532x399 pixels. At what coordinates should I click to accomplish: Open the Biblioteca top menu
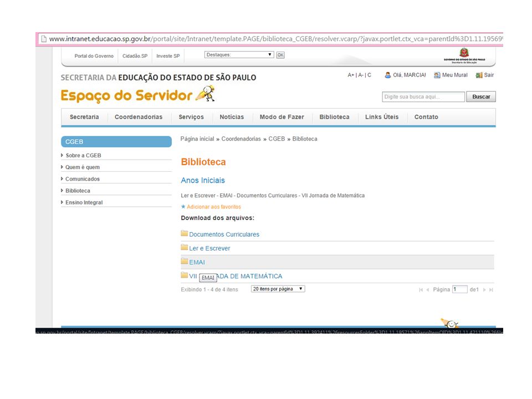pyautogui.click(x=334, y=117)
